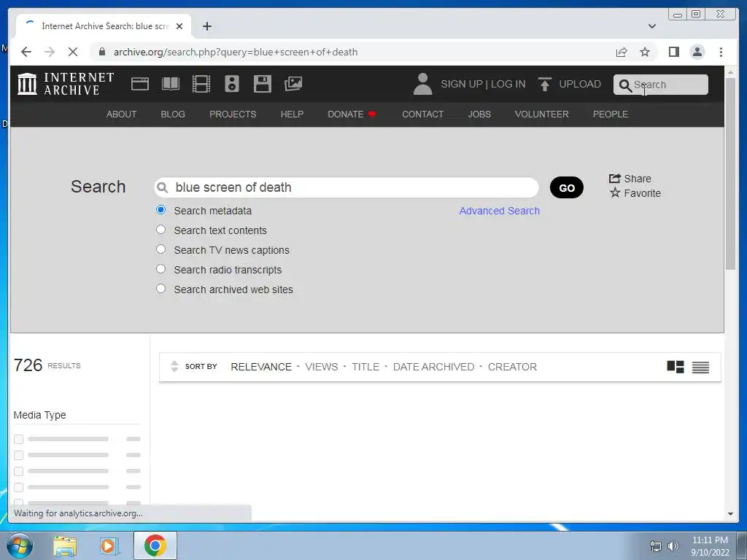
Task: Click the Favorite link
Action: [635, 193]
